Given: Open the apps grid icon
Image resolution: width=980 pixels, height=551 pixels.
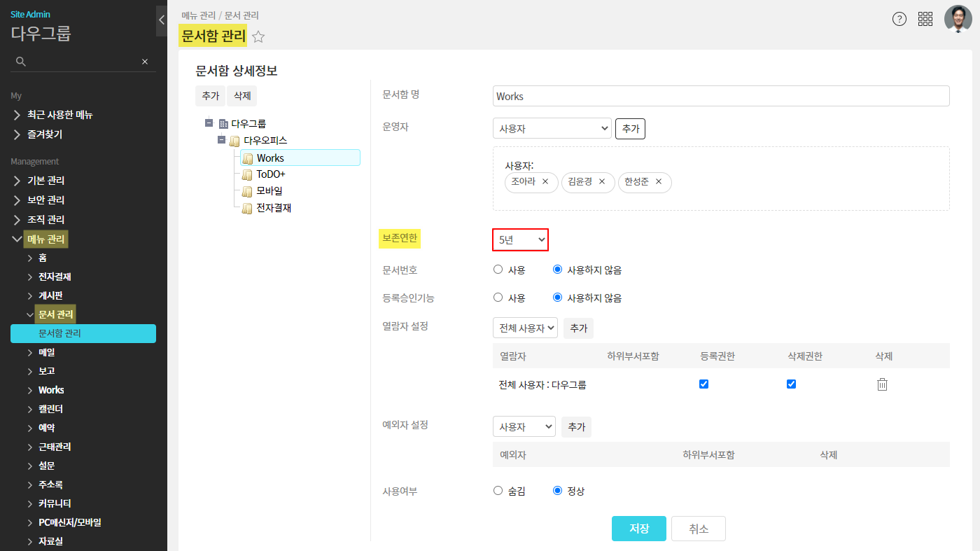Looking at the screenshot, I should click(925, 20).
